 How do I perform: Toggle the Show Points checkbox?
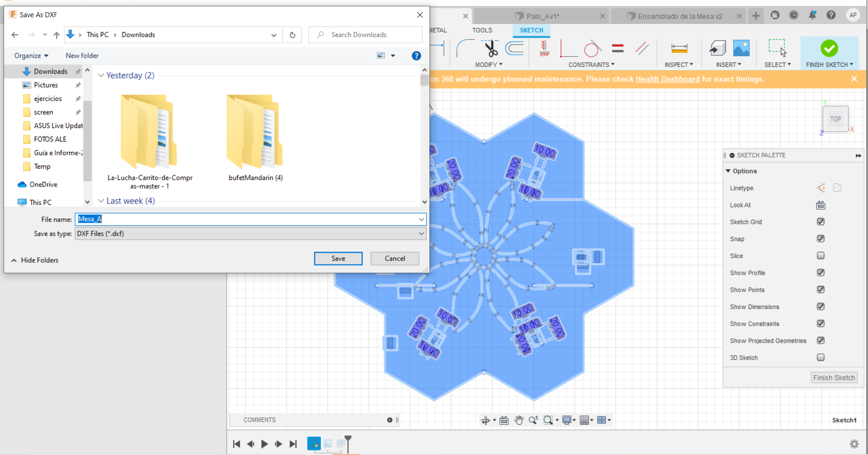[x=820, y=289]
